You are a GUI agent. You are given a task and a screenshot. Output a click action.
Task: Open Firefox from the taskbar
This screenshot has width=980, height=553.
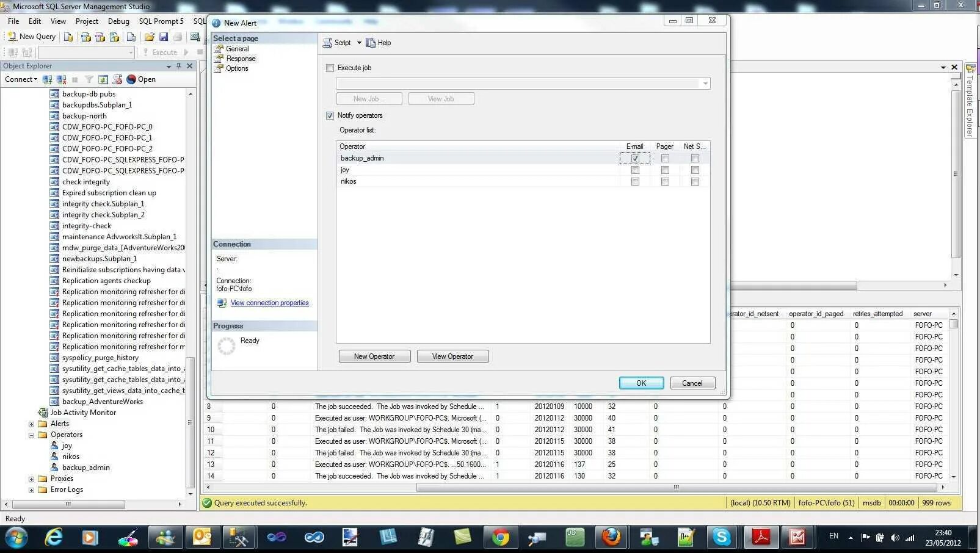coord(611,537)
